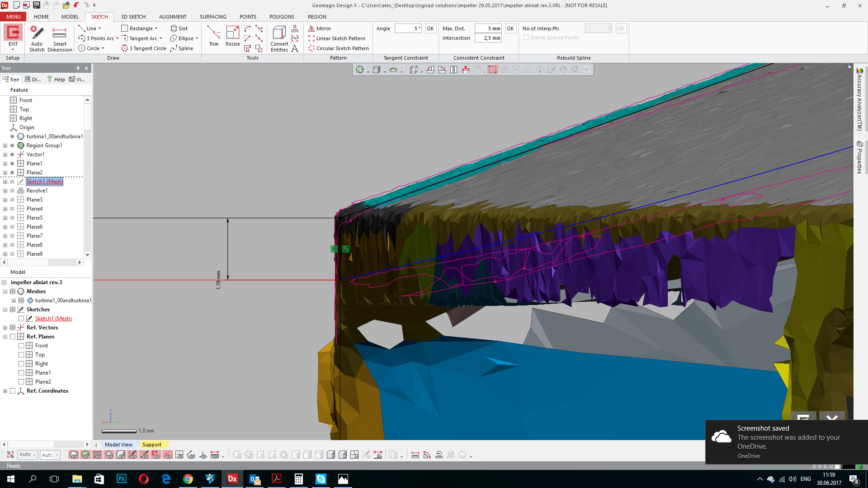
Task: Select the Ellipse tool
Action: [182, 38]
